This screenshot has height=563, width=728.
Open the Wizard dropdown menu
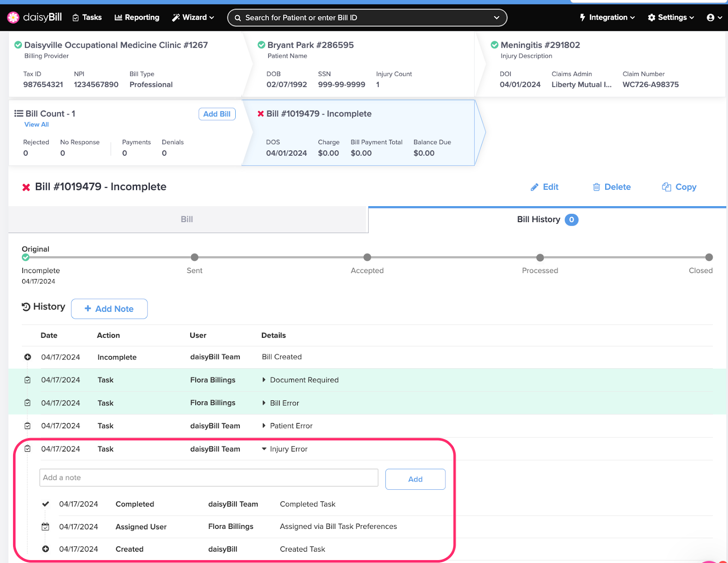click(x=193, y=17)
